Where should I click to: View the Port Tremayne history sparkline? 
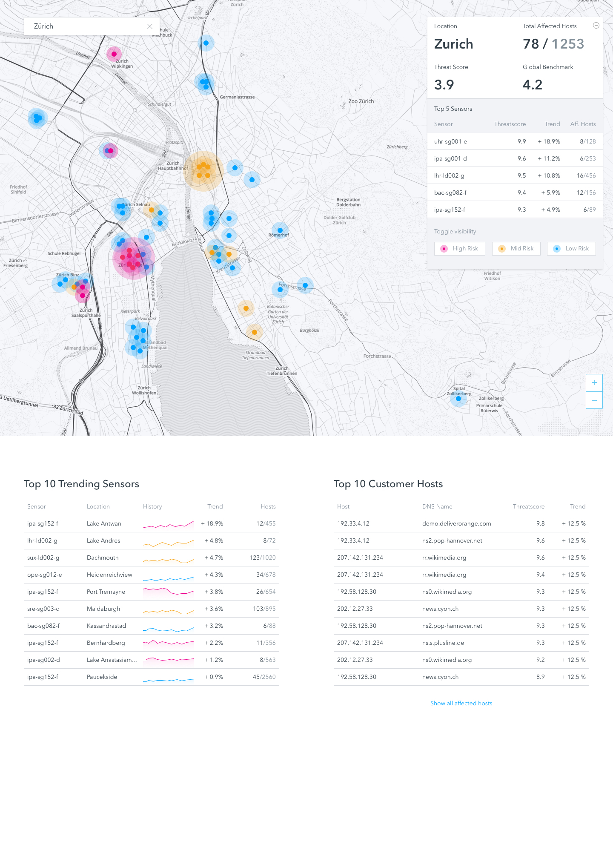pos(169,592)
